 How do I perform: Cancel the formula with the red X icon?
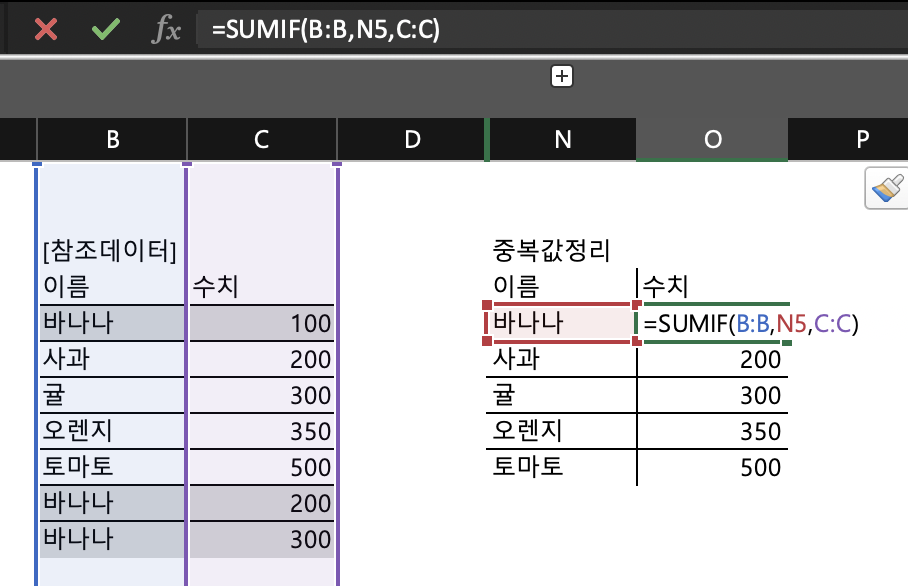click(45, 30)
